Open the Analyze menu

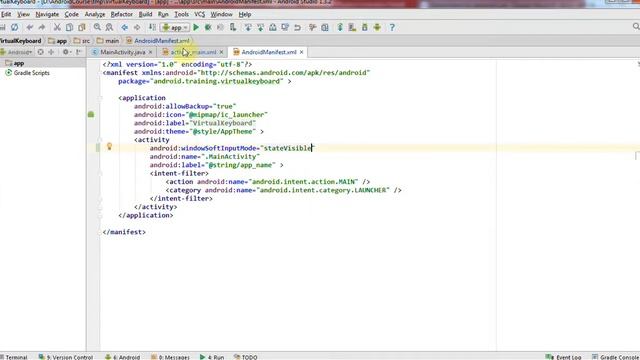pos(95,14)
